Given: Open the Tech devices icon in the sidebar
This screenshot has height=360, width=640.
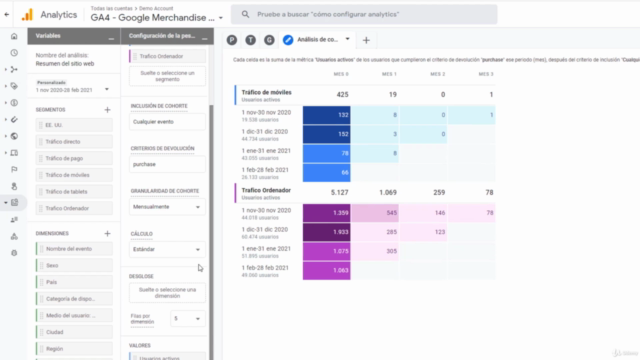Looking at the screenshot, I should coord(14,153).
